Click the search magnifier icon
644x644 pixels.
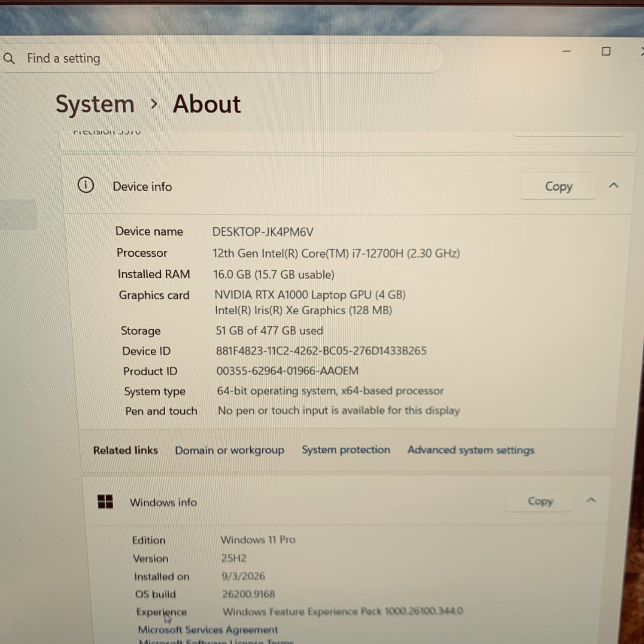(x=9, y=58)
